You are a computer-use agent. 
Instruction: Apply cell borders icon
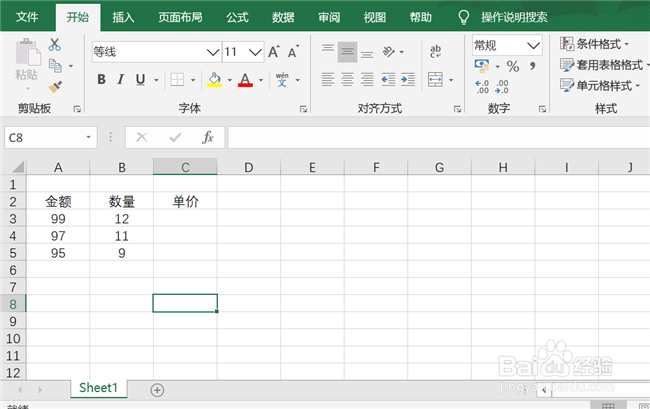point(177,79)
